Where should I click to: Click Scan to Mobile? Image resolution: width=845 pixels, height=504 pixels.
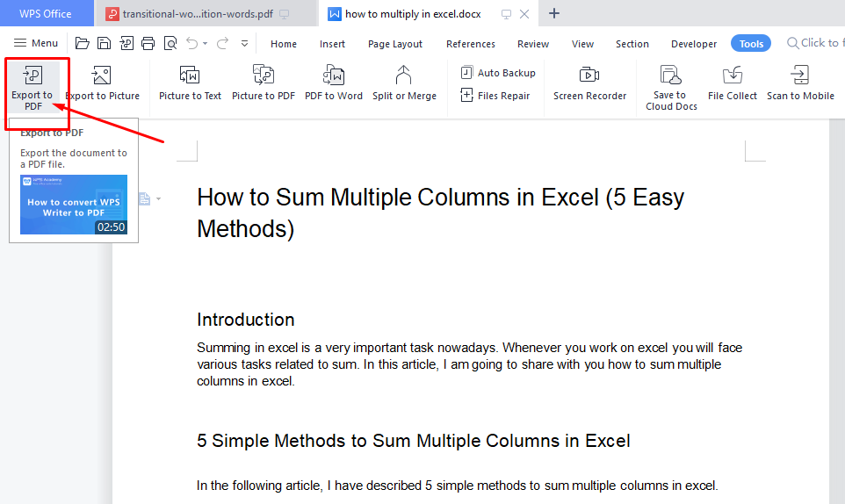click(800, 83)
